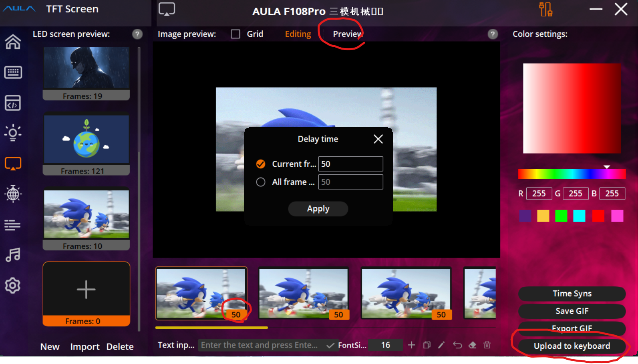This screenshot has height=364, width=638.
Task: Choose the red color swatch
Action: [x=598, y=216]
